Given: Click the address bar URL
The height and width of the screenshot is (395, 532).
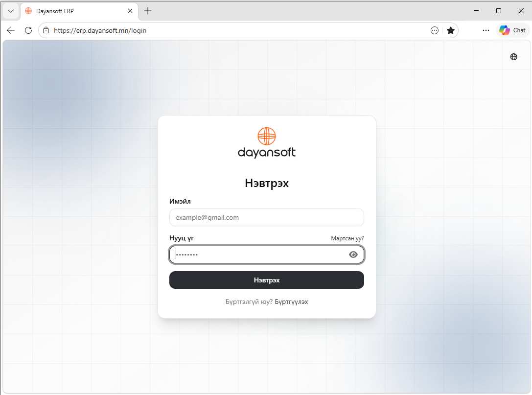Looking at the screenshot, I should point(100,30).
